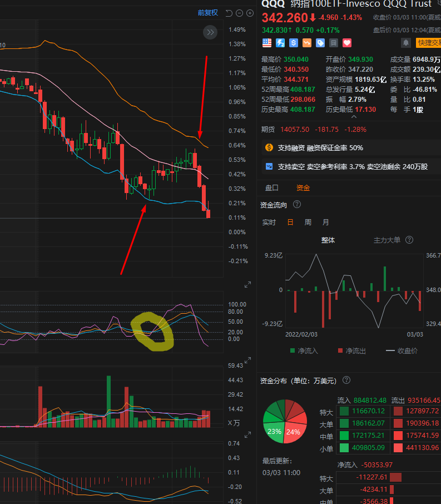Click the US flag market icon

coord(267,43)
